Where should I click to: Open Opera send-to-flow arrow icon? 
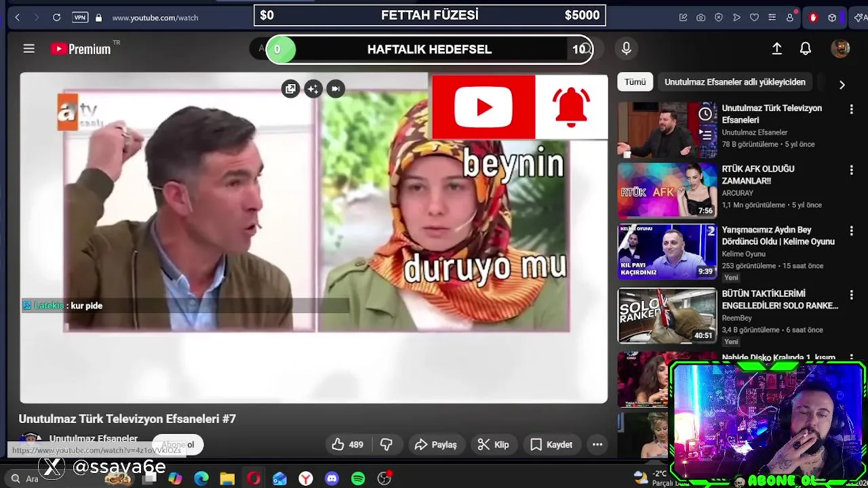[736, 18]
